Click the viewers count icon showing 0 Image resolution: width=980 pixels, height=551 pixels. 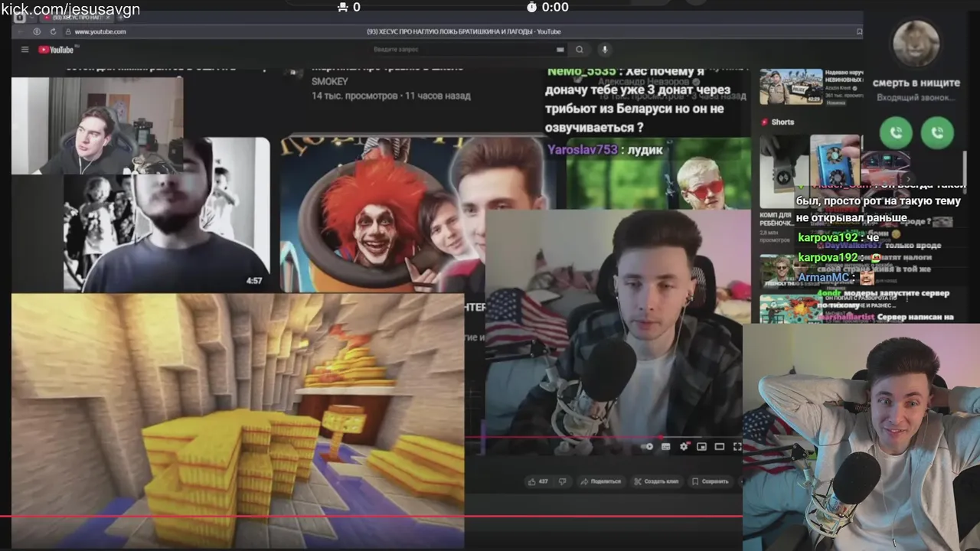click(343, 7)
